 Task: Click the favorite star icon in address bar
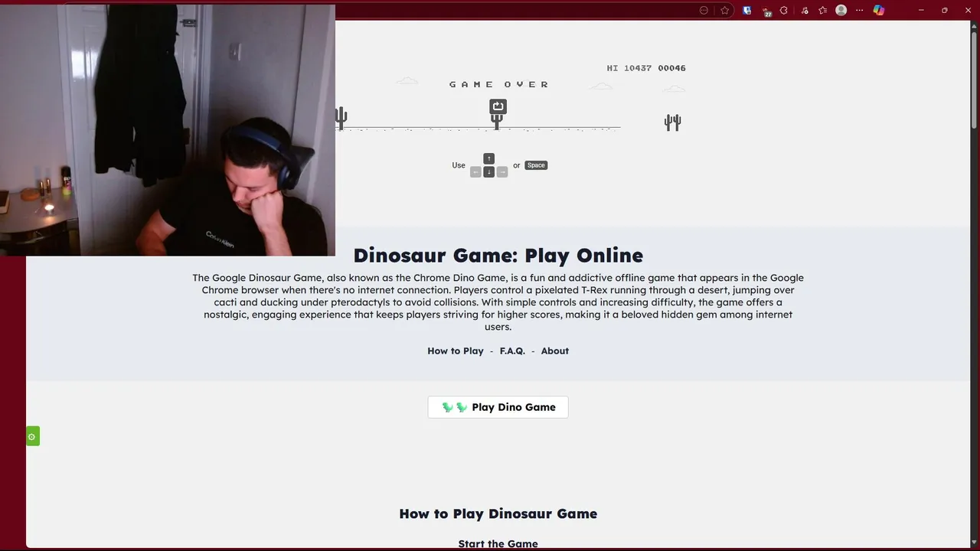click(x=724, y=10)
